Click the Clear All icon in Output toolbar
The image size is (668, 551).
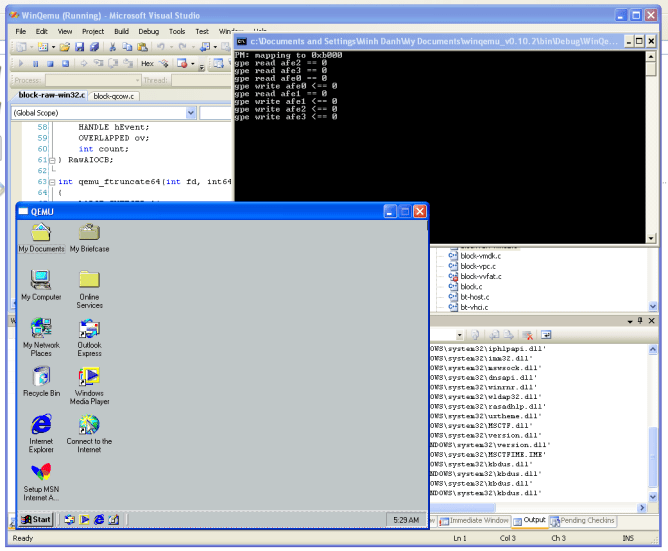click(x=527, y=335)
